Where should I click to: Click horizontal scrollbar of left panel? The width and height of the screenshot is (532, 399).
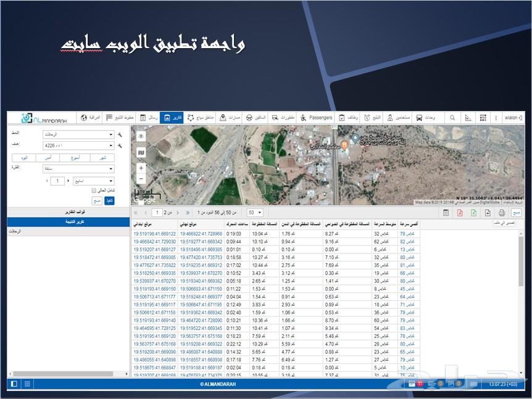63,374
